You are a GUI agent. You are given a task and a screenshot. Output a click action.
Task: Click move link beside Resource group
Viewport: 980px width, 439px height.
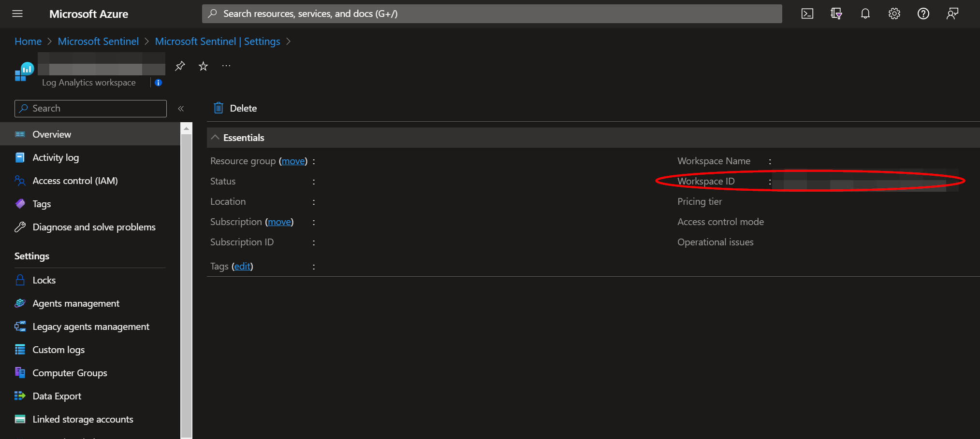(293, 161)
